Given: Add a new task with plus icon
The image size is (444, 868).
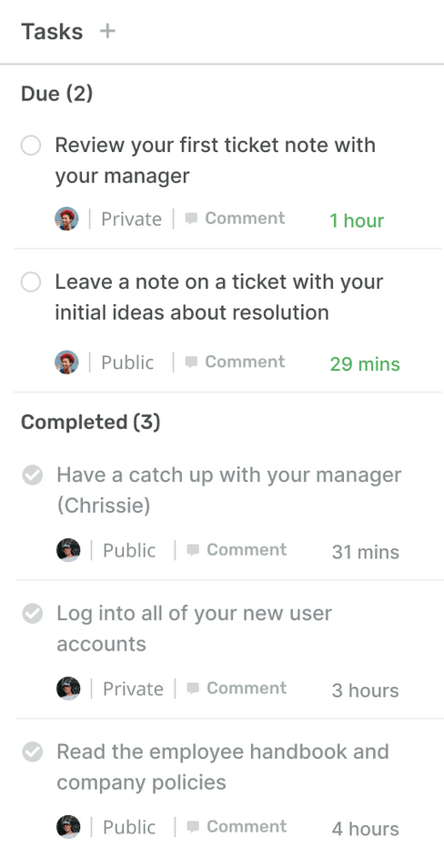Looking at the screenshot, I should pos(107,31).
